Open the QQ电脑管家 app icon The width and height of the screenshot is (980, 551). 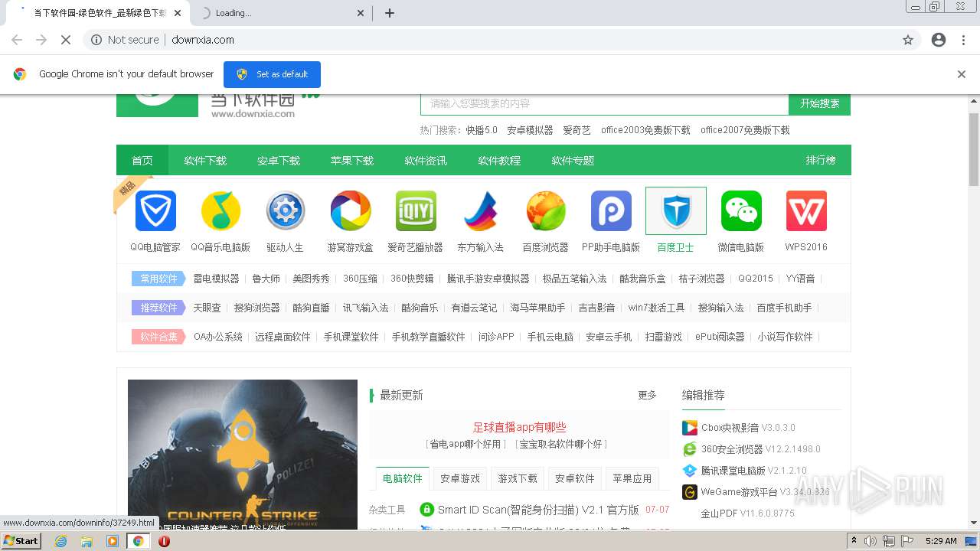pyautogui.click(x=155, y=211)
